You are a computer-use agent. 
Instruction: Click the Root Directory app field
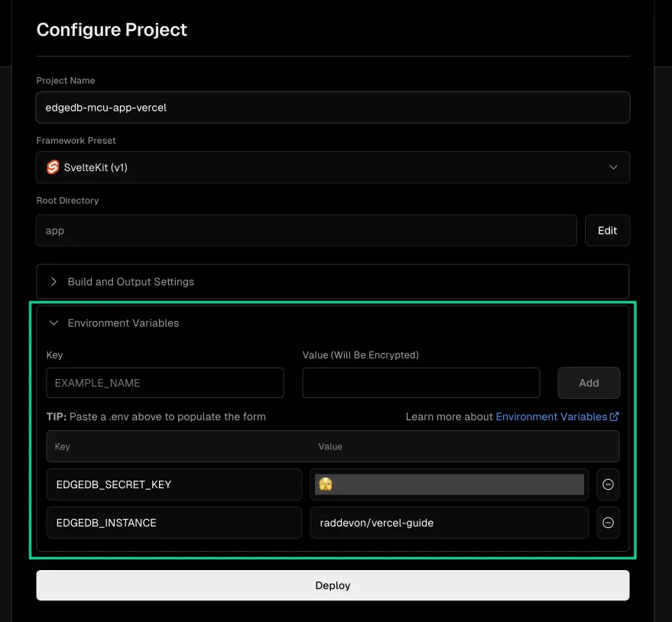tap(306, 229)
